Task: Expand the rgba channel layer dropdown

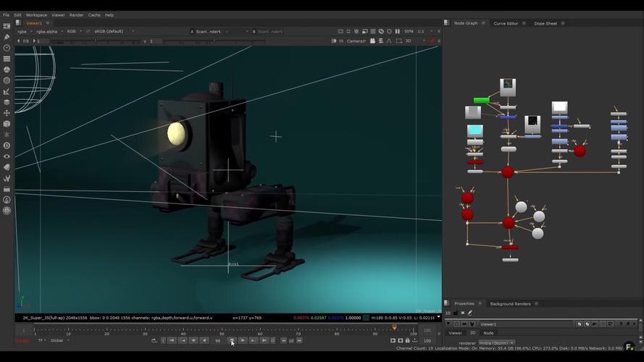Action: click(x=25, y=31)
